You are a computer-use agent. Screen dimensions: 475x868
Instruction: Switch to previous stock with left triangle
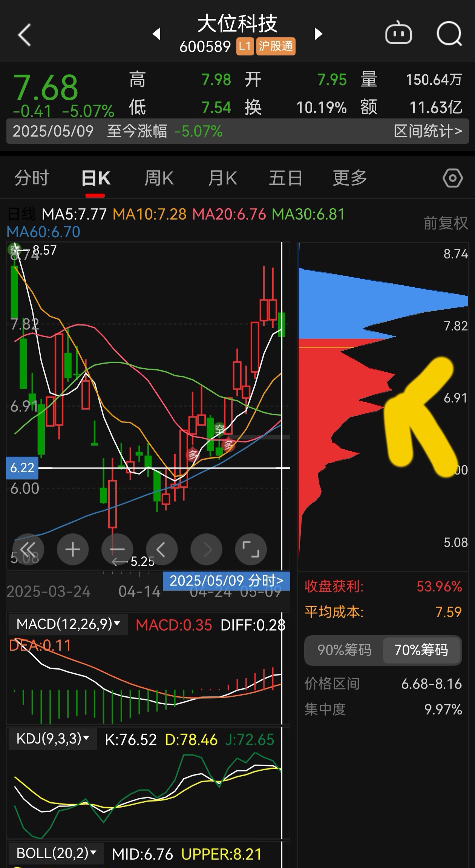(x=156, y=34)
